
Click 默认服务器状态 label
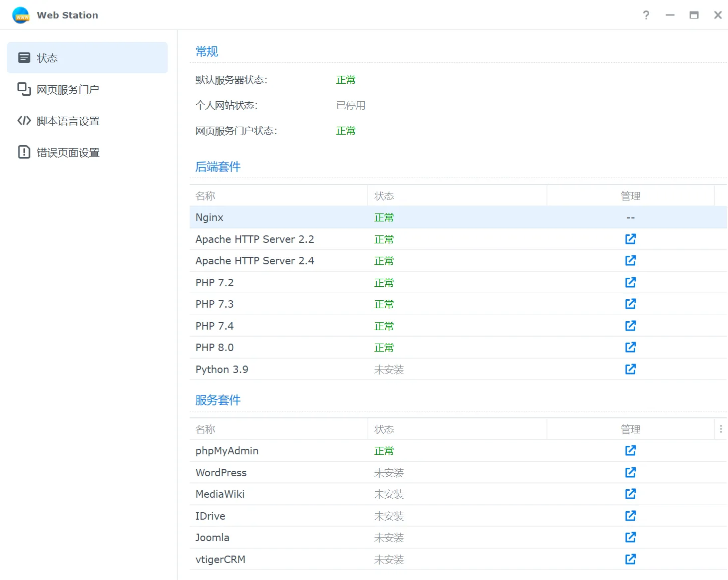coord(232,80)
